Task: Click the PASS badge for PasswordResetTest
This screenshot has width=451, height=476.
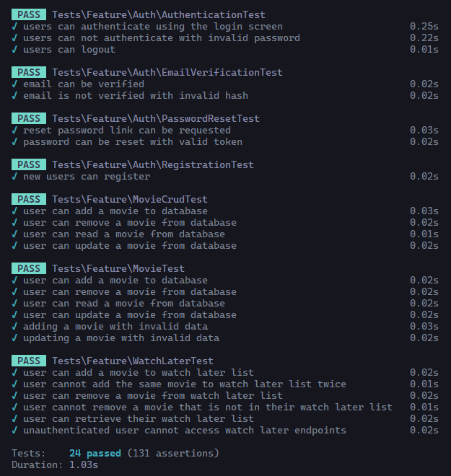Action: click(29, 118)
